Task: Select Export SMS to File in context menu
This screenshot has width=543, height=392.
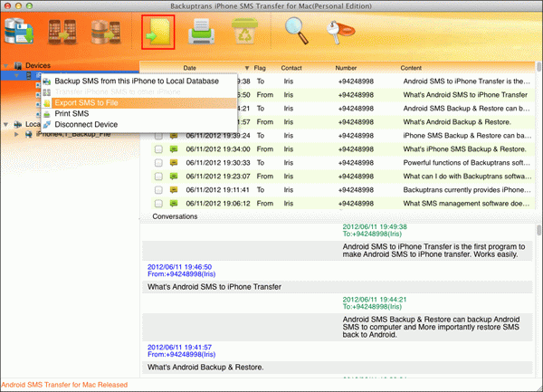Action: (x=139, y=103)
